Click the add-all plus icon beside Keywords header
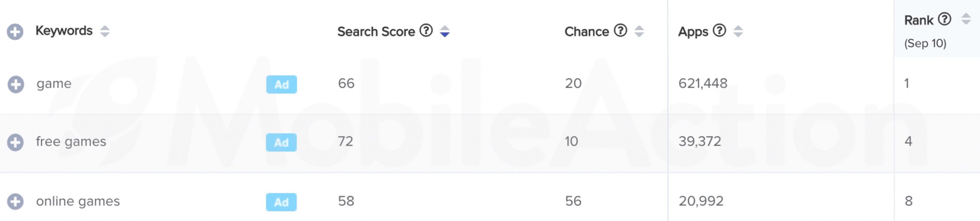Screen dimensions: 980x221 click(x=15, y=32)
